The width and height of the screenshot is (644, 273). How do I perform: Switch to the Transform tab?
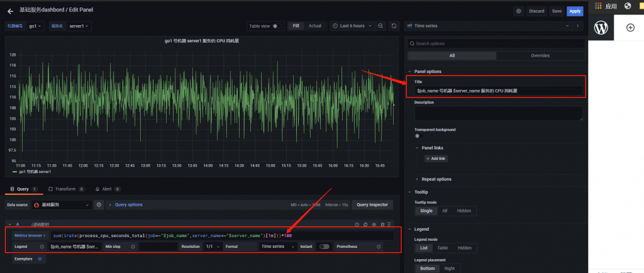[66, 189]
